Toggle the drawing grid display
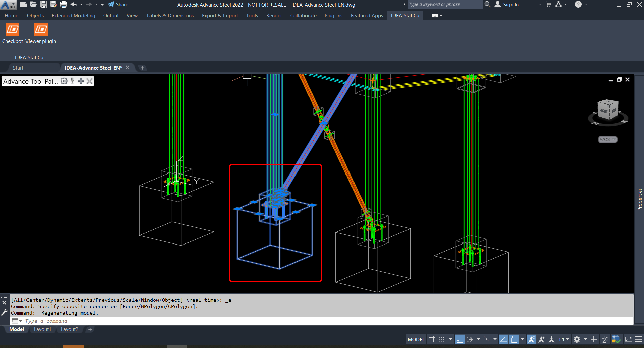Image resolution: width=644 pixels, height=348 pixels. [x=432, y=339]
